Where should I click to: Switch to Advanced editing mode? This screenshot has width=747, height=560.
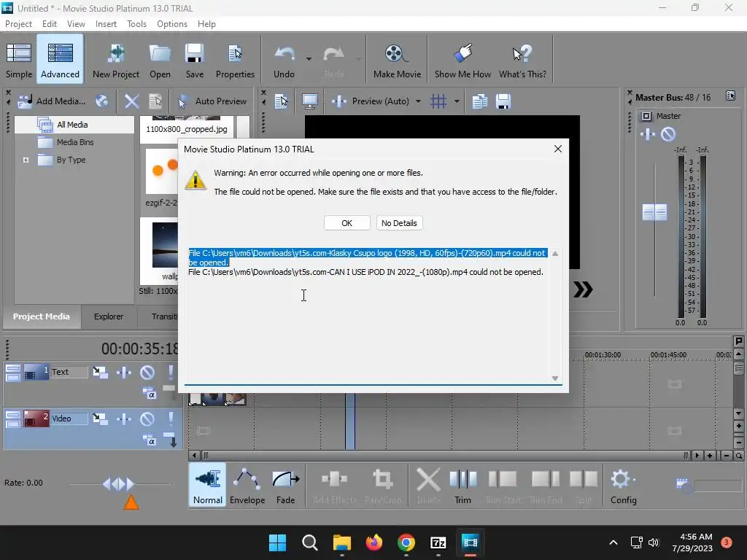point(60,59)
